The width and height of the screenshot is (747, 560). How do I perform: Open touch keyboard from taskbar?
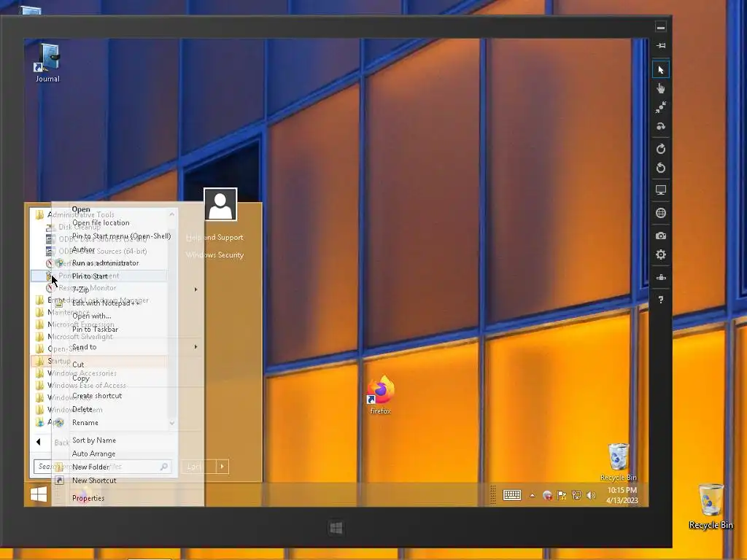coord(511,495)
